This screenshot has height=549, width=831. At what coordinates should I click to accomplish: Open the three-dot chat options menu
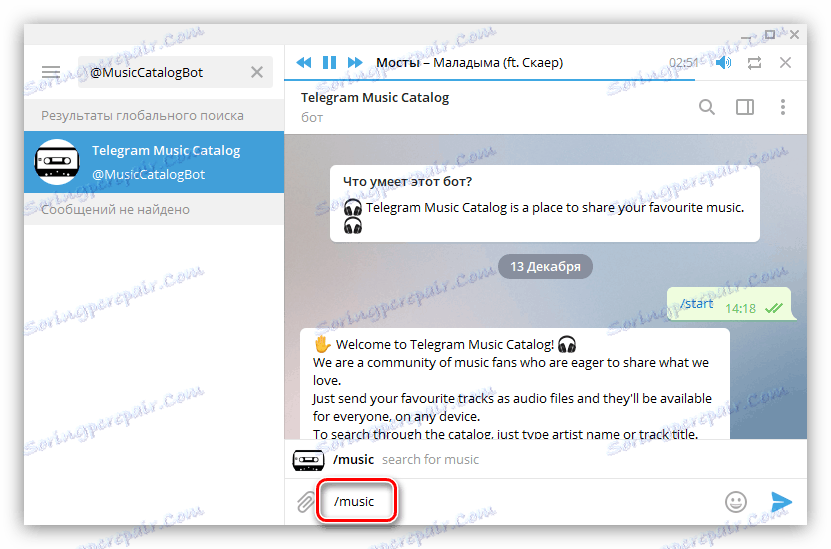783,107
